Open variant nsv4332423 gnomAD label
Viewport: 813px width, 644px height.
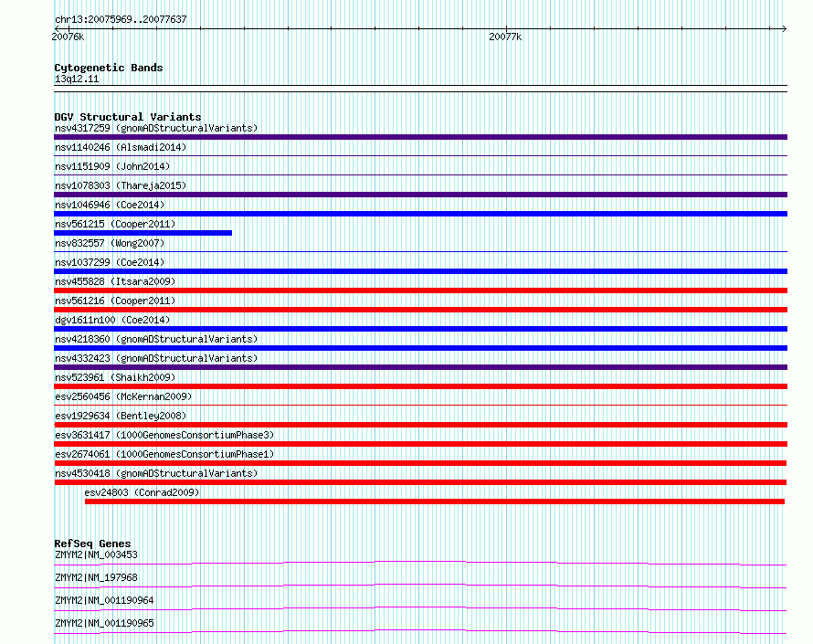(156, 358)
